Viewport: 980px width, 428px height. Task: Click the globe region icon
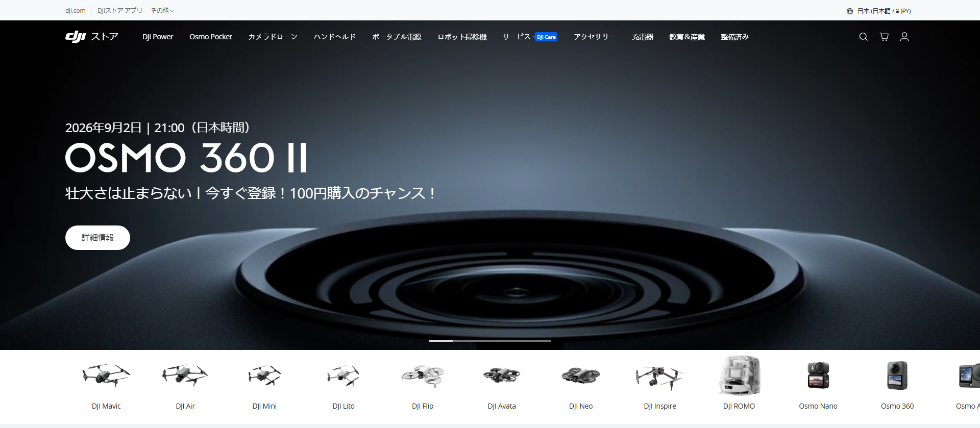[x=850, y=11]
